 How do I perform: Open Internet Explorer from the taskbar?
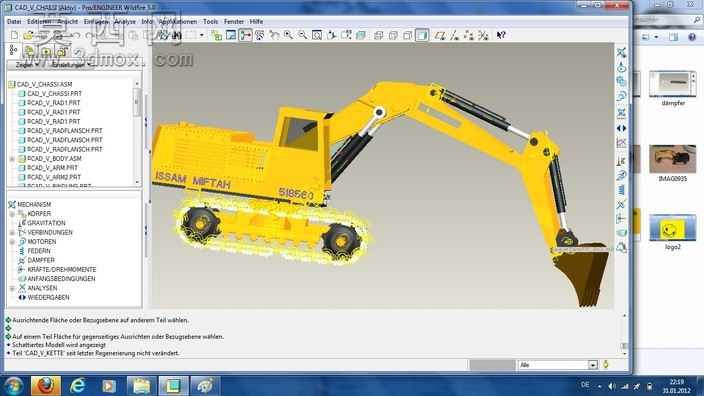click(x=78, y=386)
